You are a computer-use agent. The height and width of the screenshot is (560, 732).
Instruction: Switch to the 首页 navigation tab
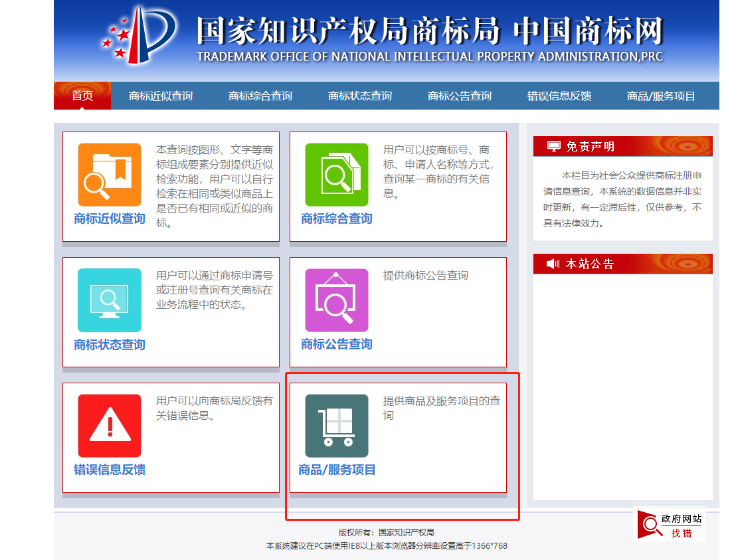click(x=82, y=96)
